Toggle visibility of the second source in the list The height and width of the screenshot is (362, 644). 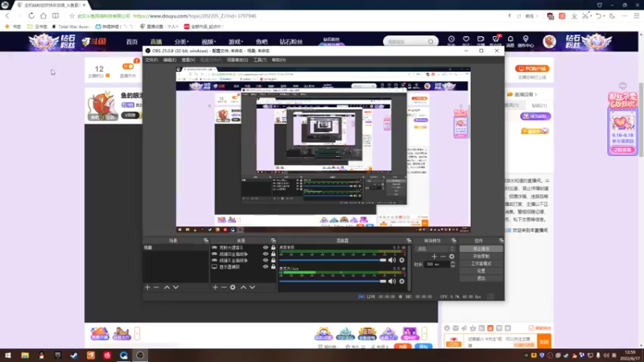266,254
